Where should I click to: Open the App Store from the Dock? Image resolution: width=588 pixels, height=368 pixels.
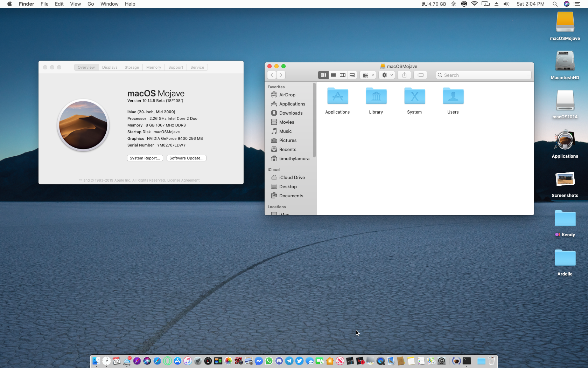(178, 361)
